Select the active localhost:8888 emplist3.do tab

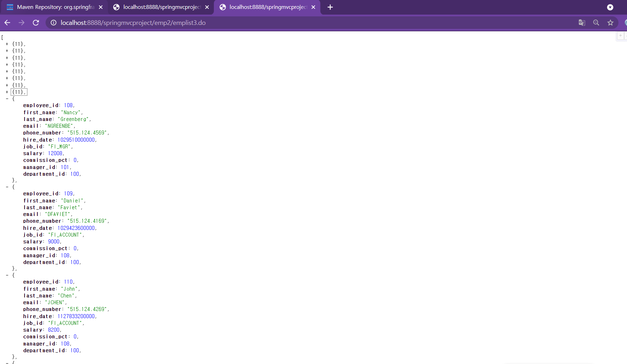267,7
